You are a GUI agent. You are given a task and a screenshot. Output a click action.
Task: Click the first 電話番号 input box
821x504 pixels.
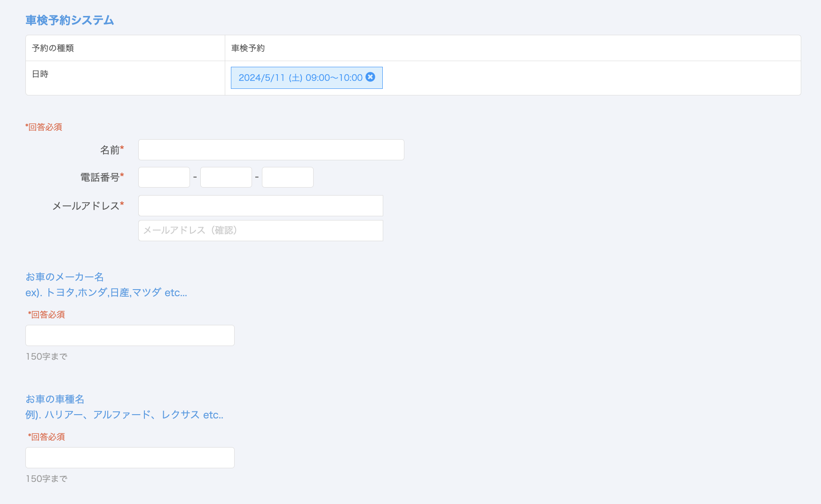coord(164,177)
